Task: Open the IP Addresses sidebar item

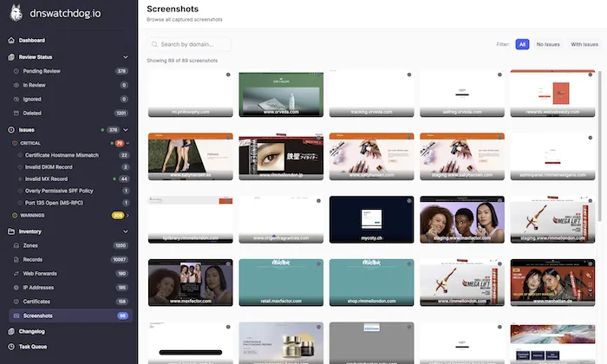Action: [41, 287]
